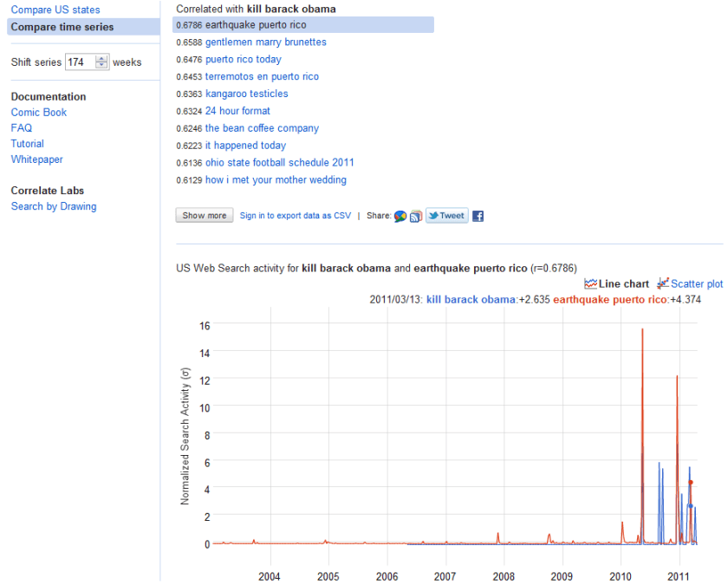Go to Search by Drawing
Image resolution: width=728 pixels, height=585 pixels.
click(x=54, y=206)
